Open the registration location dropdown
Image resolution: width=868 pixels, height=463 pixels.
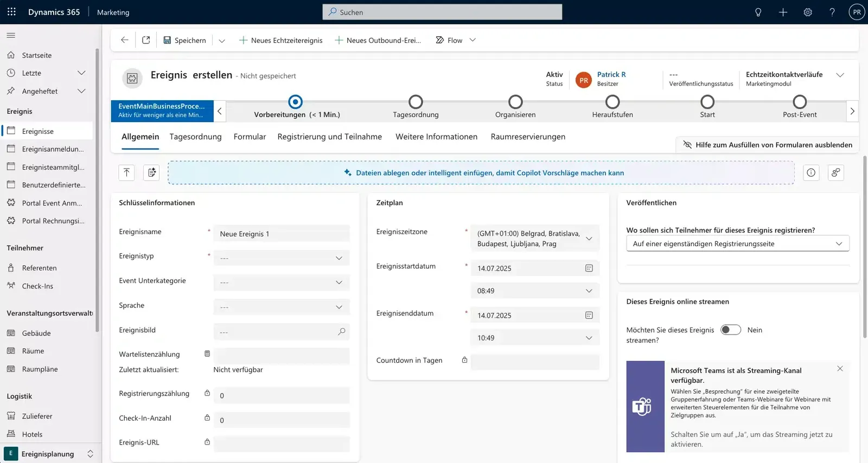[x=738, y=244]
